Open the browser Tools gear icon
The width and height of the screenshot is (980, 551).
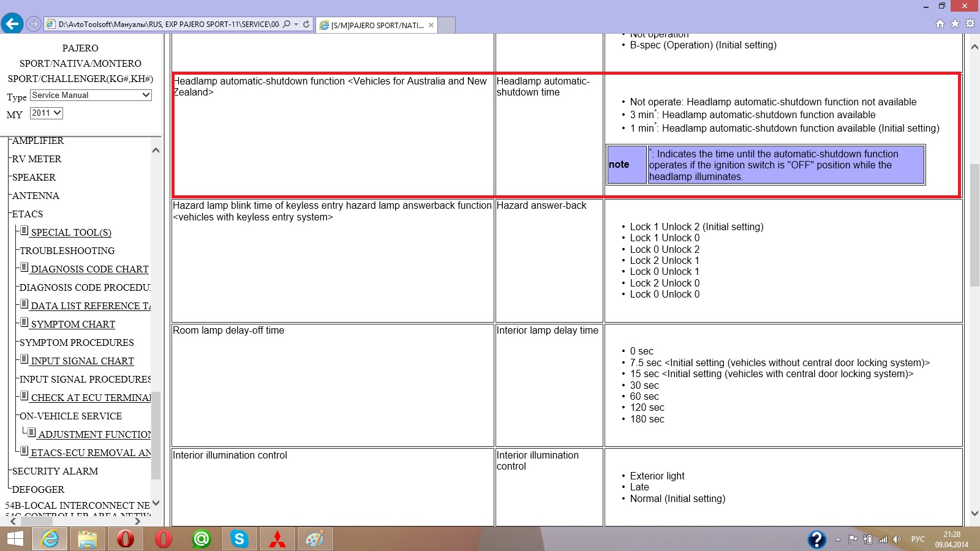[x=970, y=24]
